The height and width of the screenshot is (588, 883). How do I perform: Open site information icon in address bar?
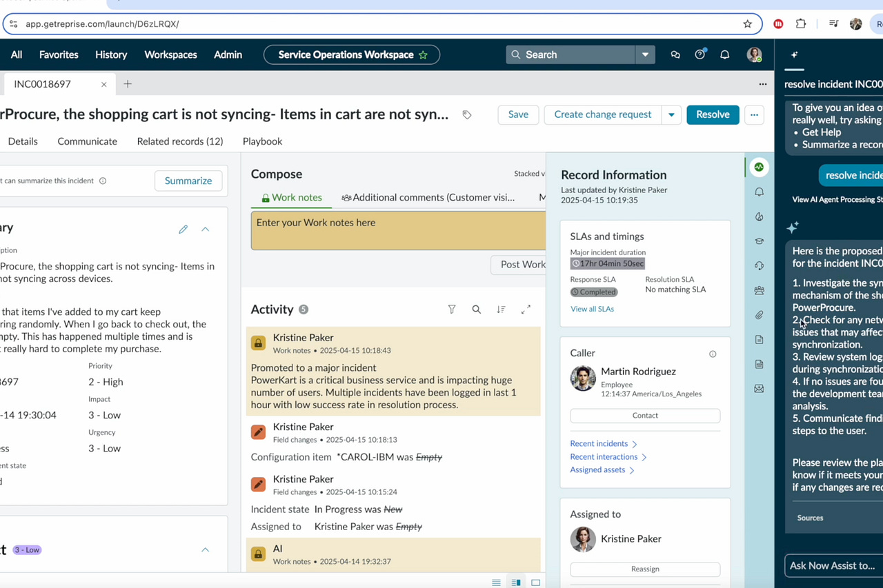point(13,24)
